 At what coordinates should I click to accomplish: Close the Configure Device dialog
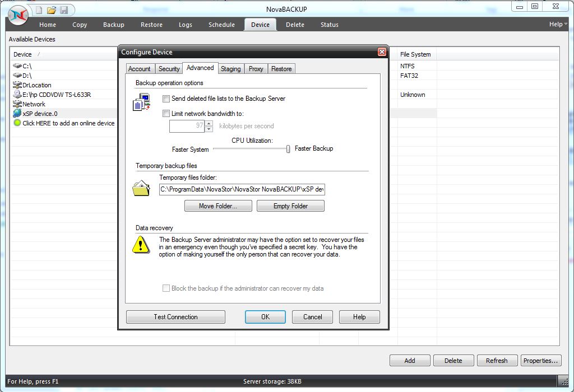pos(382,52)
